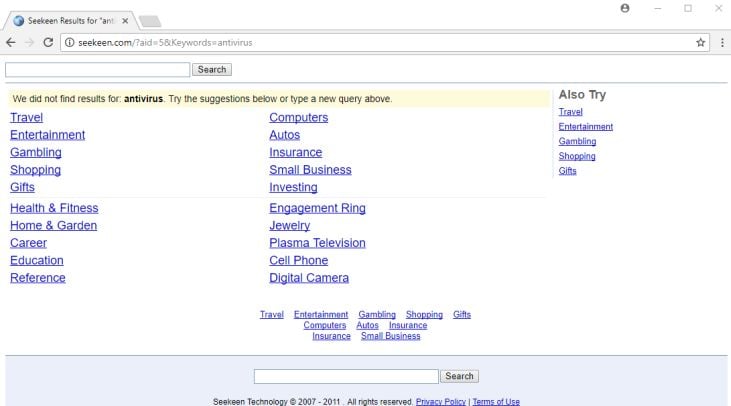Focus the bottom search input field
731x406 pixels.
coord(346,376)
